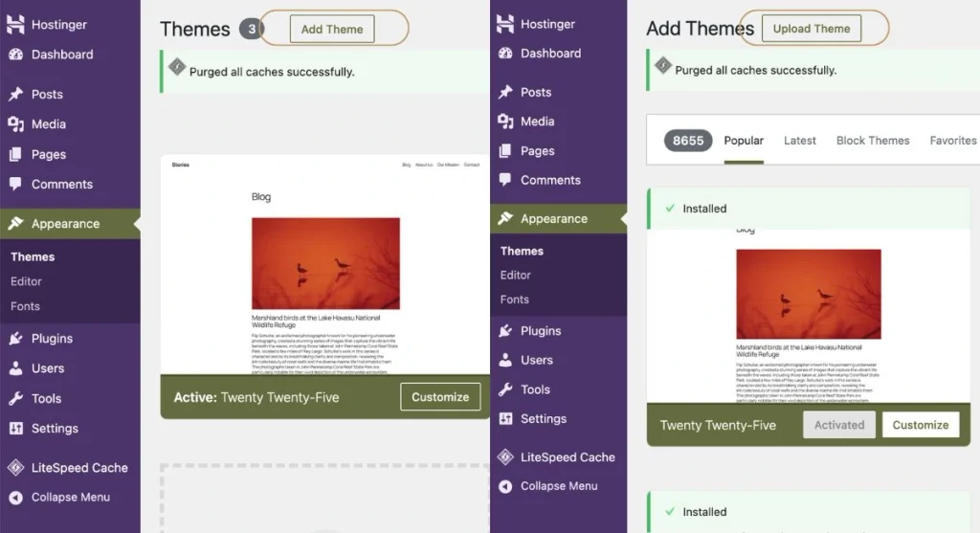Click the Appearance brush icon in the left panel

15,223
